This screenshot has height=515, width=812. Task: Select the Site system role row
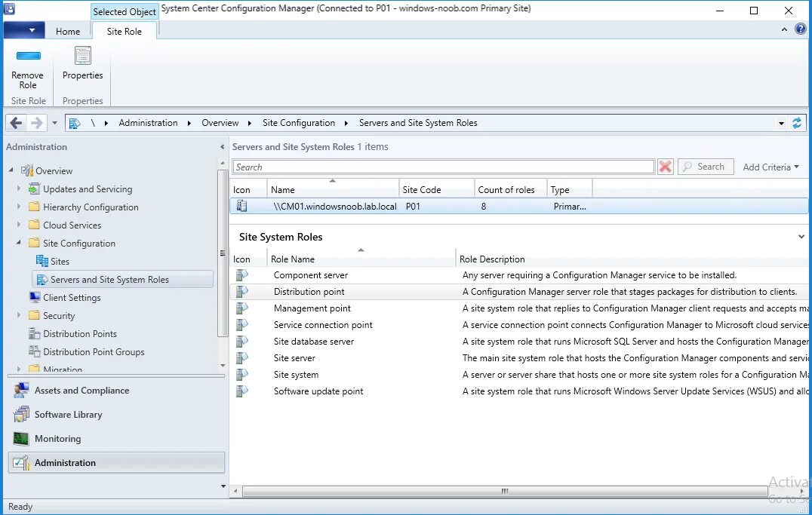(x=519, y=374)
